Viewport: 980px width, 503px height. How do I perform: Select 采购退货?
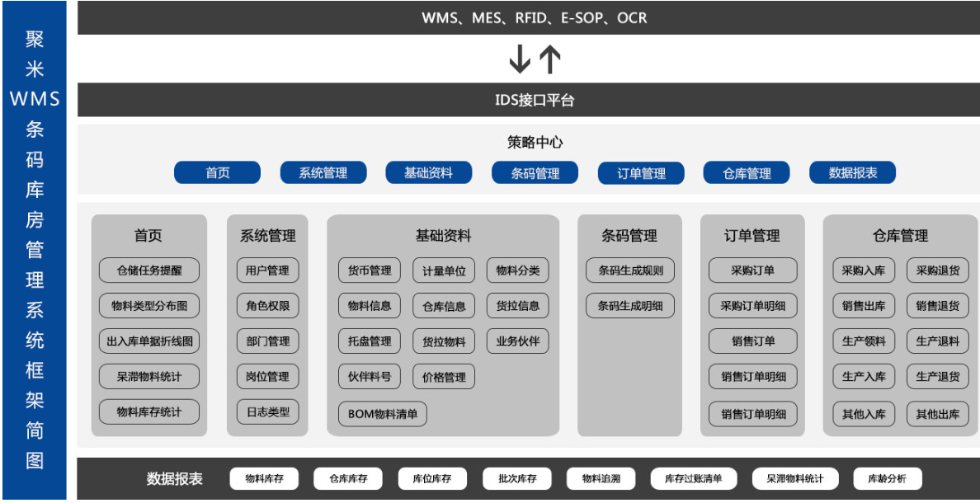pyautogui.click(x=937, y=270)
